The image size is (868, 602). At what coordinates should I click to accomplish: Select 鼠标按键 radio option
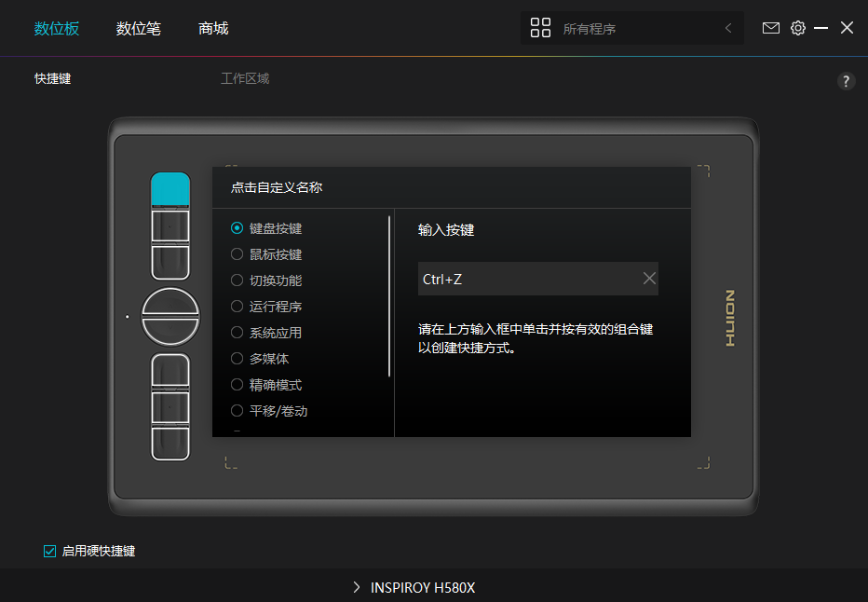[x=237, y=254]
